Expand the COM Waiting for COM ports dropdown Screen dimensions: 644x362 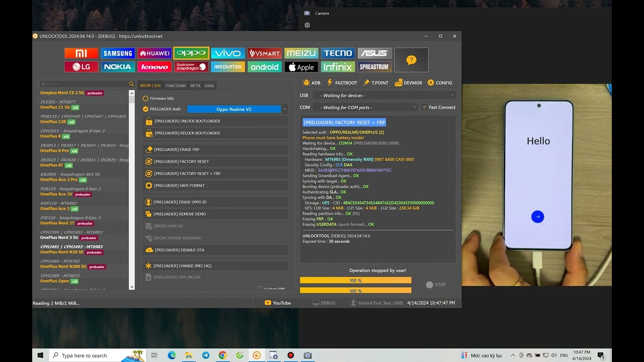point(366,107)
